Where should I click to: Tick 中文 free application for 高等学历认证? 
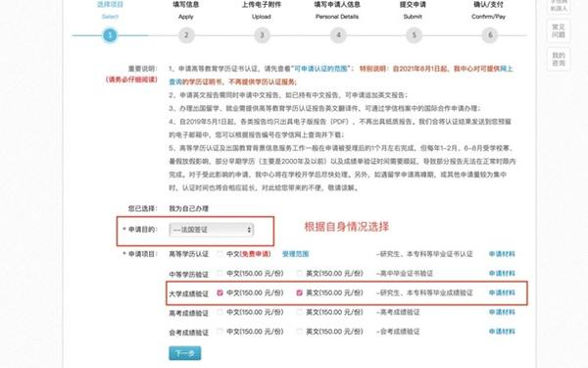pos(220,254)
